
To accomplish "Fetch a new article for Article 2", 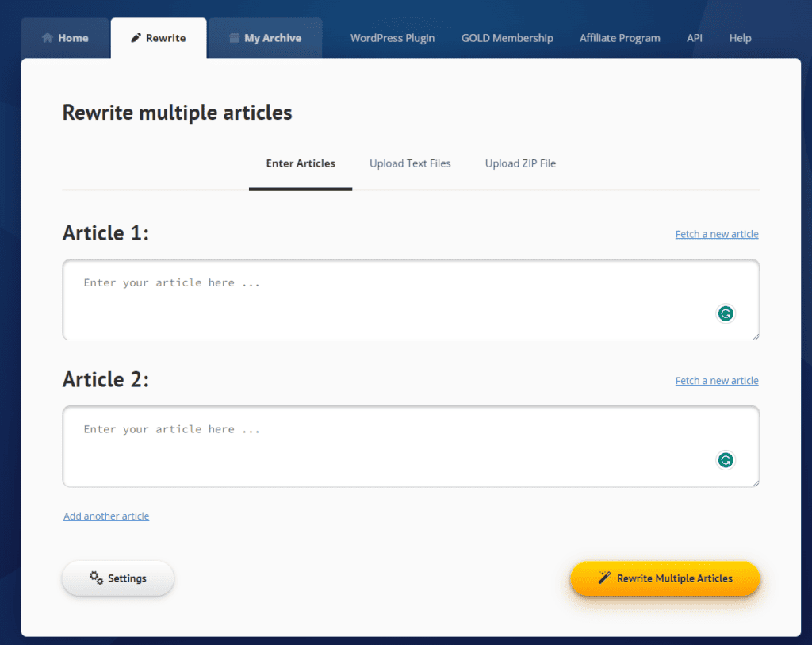I will pyautogui.click(x=716, y=380).
